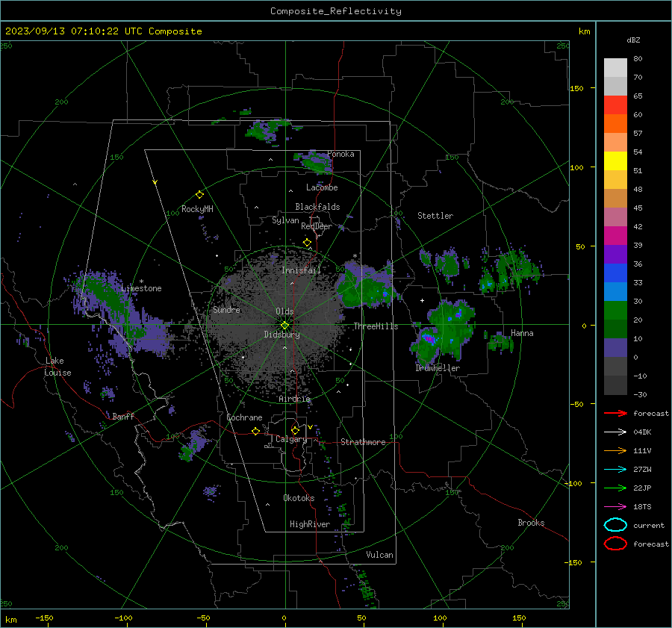672x628 pixels.
Task: Select the orange 57-60 dBZ swatch
Action: click(x=615, y=124)
